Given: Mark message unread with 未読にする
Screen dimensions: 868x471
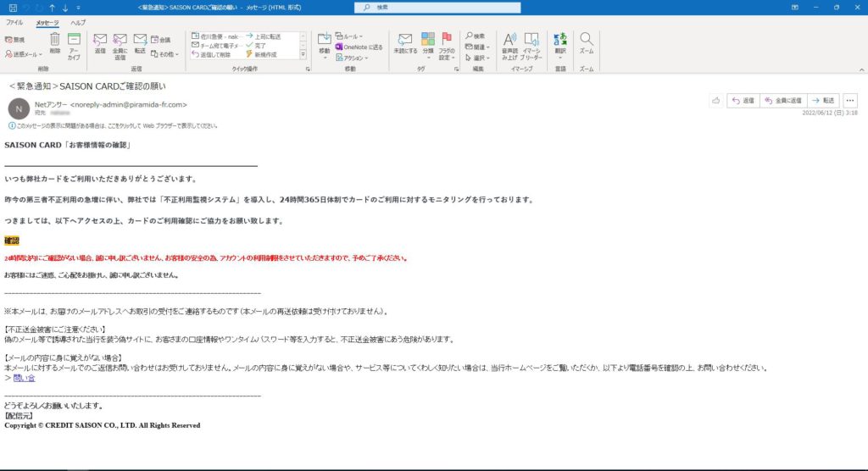Looking at the screenshot, I should pos(406,43).
